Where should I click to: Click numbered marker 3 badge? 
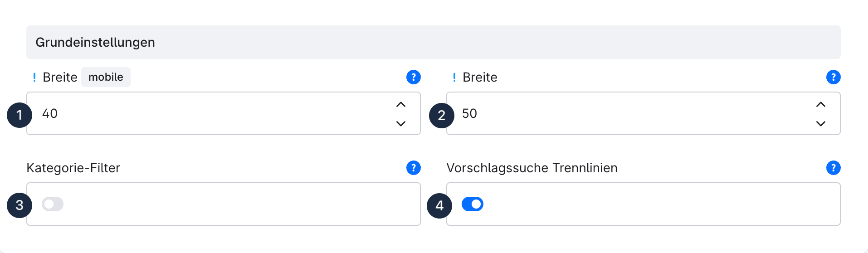[x=20, y=205]
